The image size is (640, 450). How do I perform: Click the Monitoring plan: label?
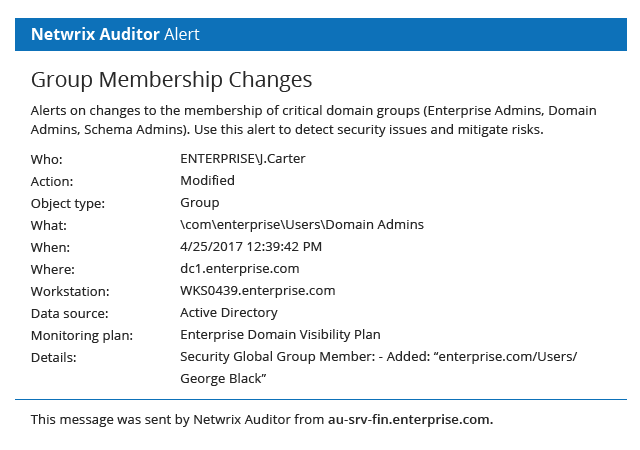[82, 335]
